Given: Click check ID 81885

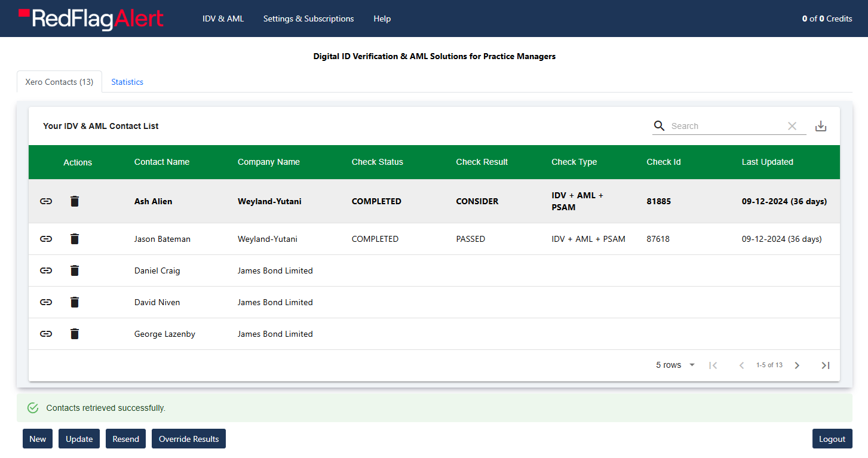Looking at the screenshot, I should 659,201.
